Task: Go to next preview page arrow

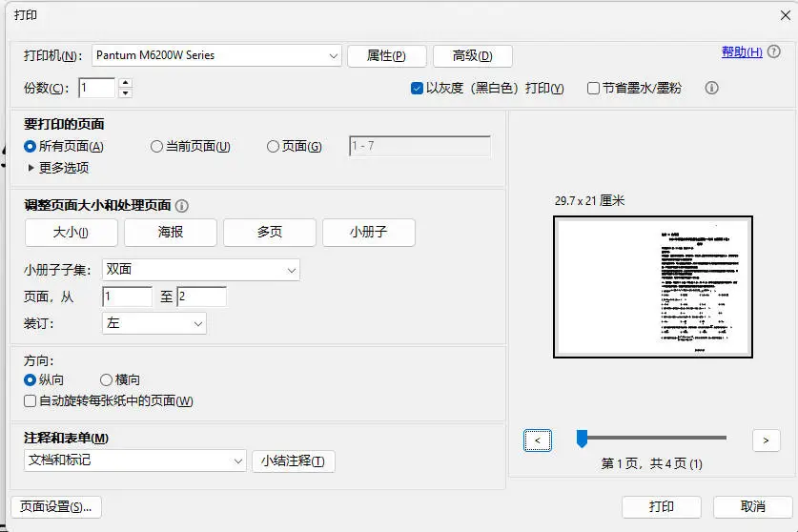Action: click(x=766, y=440)
